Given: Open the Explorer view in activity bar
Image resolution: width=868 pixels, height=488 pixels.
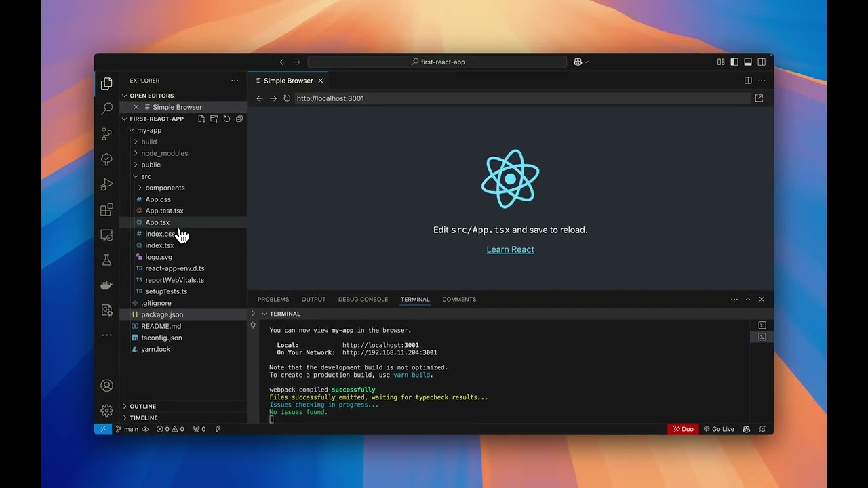Looking at the screenshot, I should click(106, 84).
